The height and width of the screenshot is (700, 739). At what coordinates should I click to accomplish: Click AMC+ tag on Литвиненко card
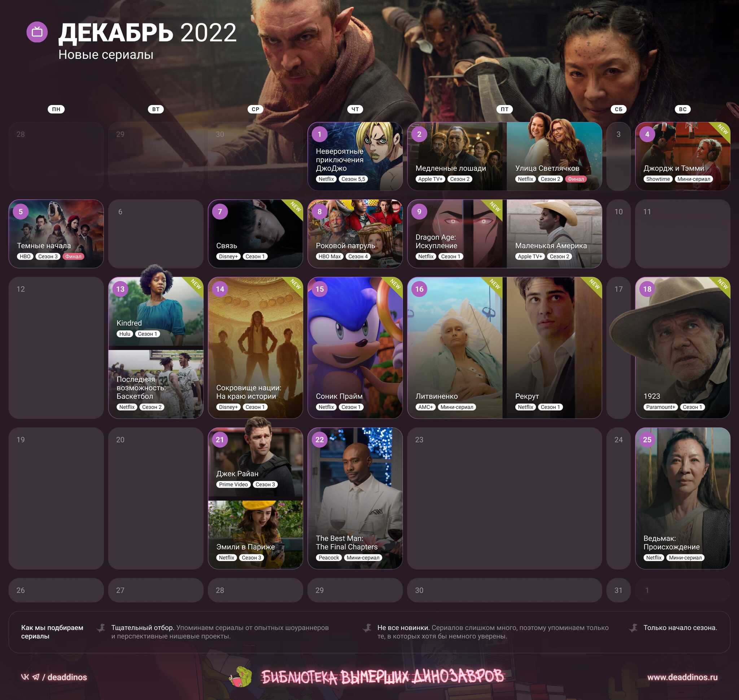point(425,407)
